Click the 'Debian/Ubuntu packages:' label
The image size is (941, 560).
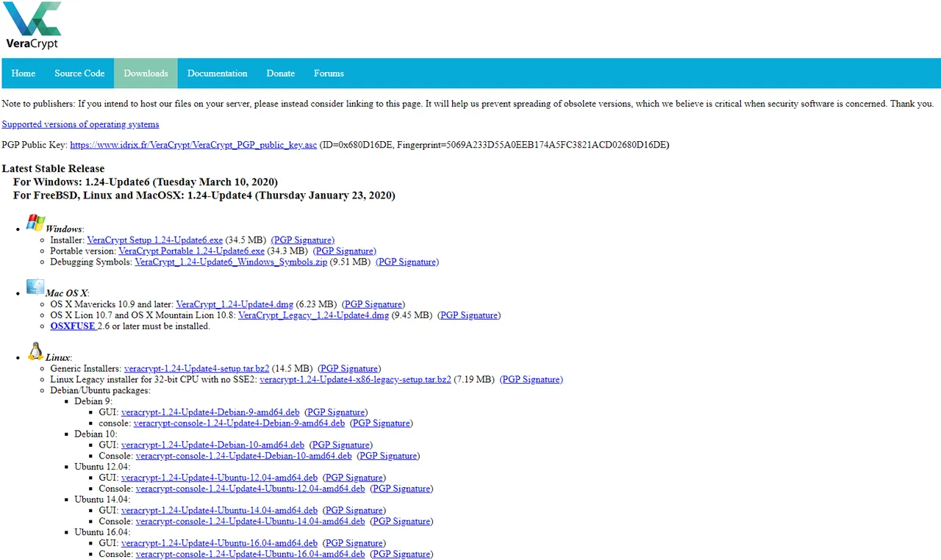click(x=100, y=390)
